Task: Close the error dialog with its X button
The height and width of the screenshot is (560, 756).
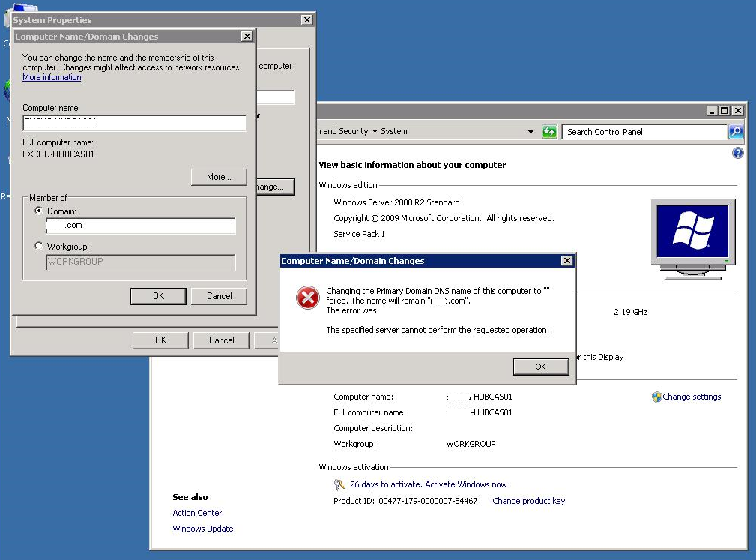Action: (567, 260)
